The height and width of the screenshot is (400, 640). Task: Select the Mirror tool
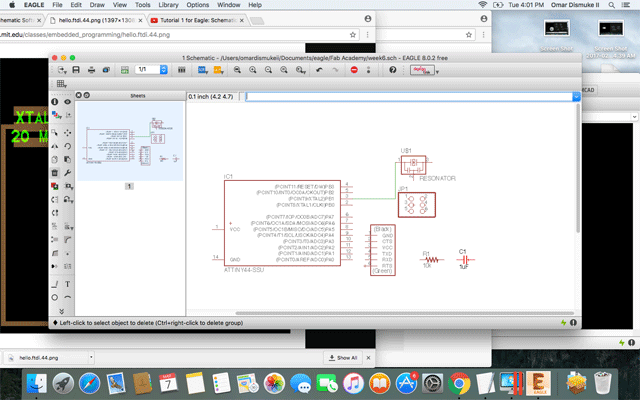coord(55,146)
